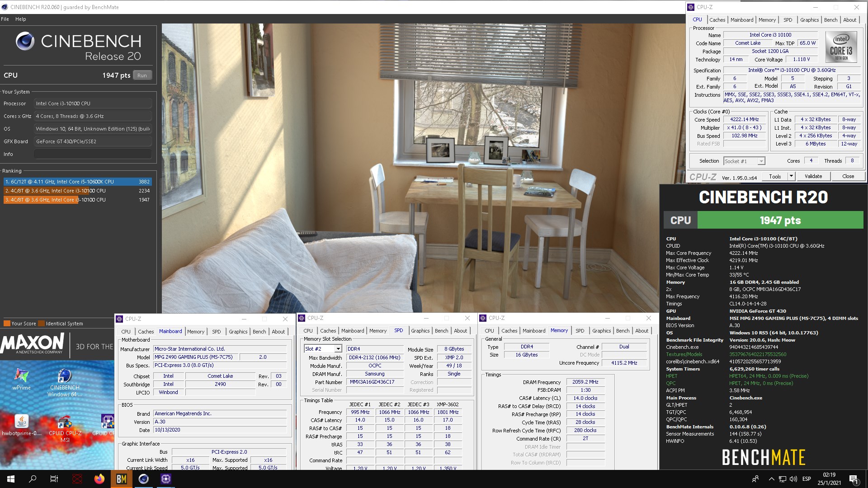This screenshot has width=868, height=488.
Task: Click the Tools button in CPU-Z
Action: 775,176
